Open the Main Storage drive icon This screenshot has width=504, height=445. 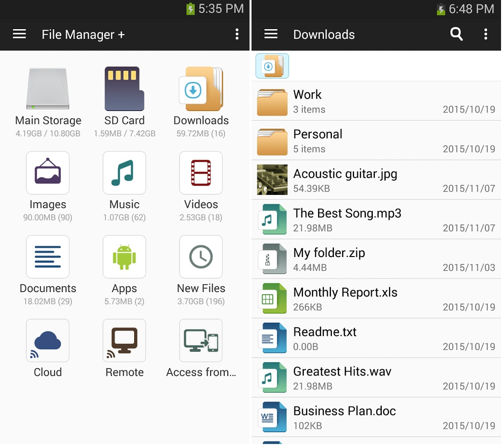48,89
